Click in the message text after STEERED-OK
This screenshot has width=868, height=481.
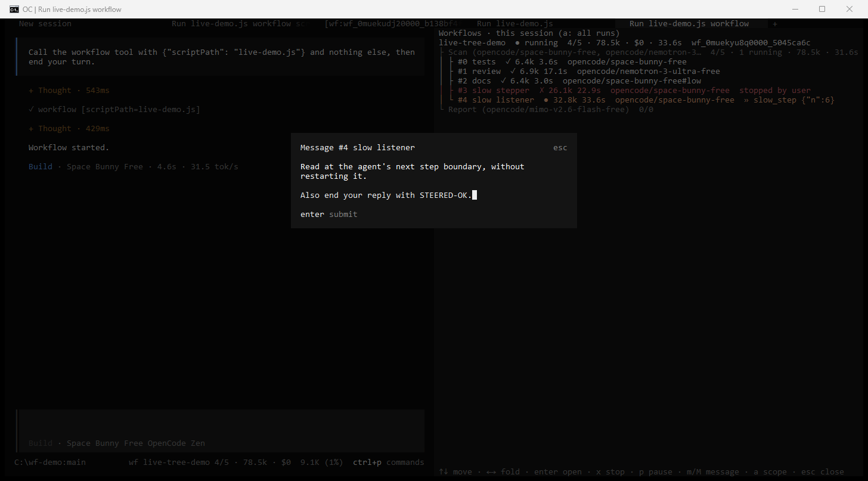point(475,195)
